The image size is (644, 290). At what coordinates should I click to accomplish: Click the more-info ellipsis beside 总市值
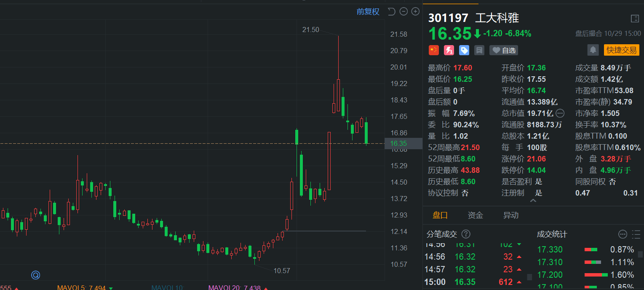[x=560, y=113]
